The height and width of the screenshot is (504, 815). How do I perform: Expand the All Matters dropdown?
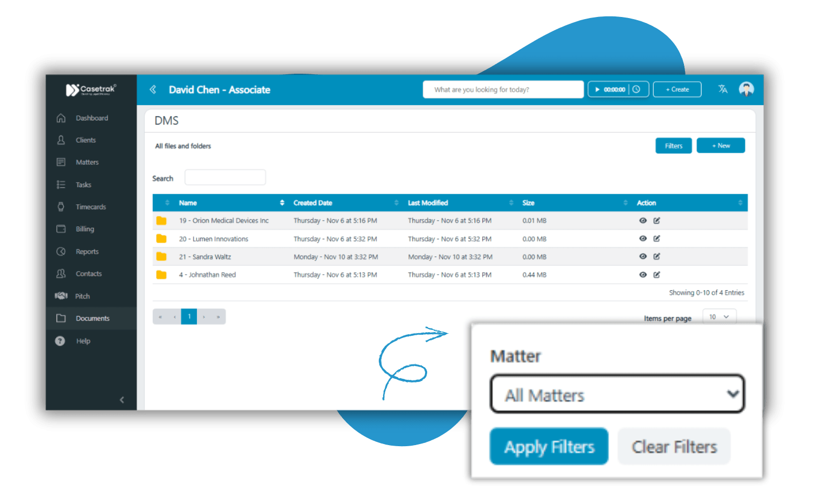pos(617,394)
